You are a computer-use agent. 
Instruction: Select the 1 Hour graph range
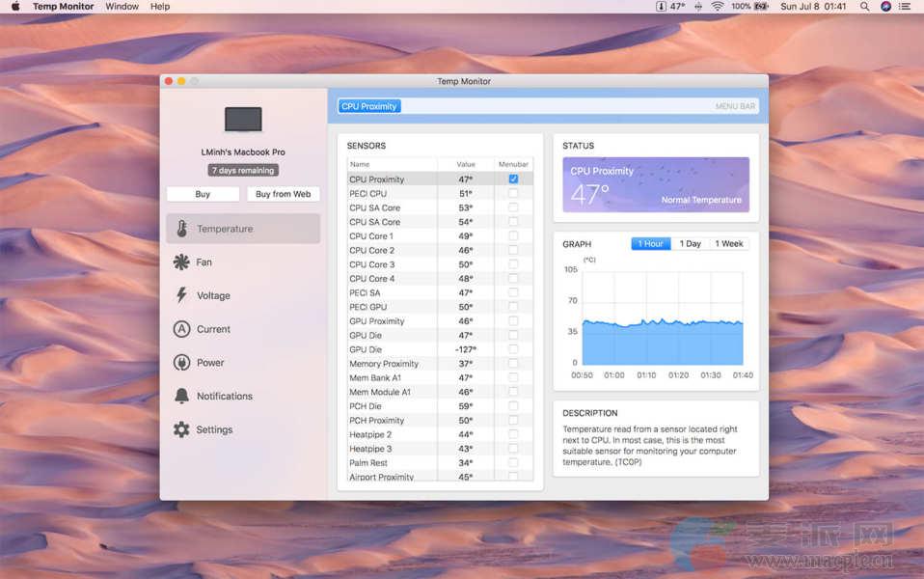point(650,244)
